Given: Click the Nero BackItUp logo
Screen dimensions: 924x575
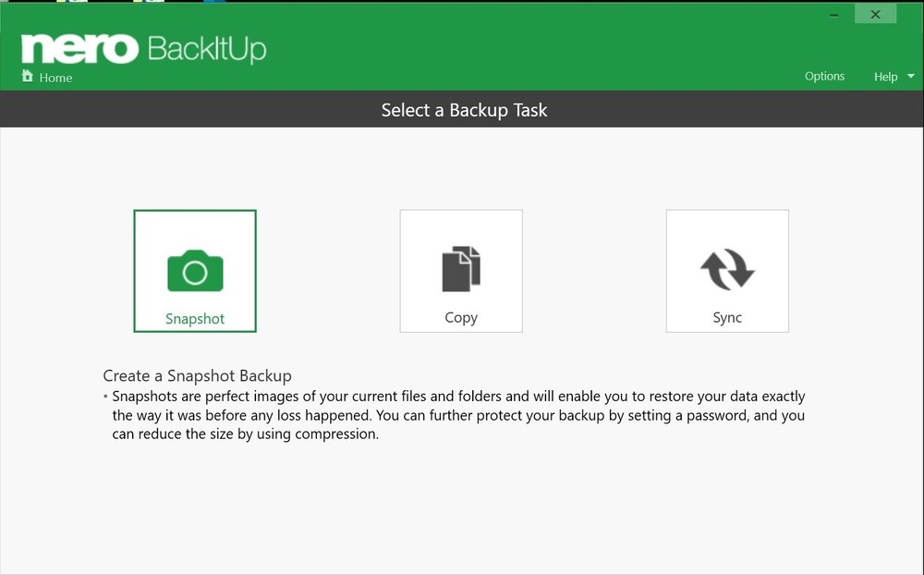Looking at the screenshot, I should (143, 48).
